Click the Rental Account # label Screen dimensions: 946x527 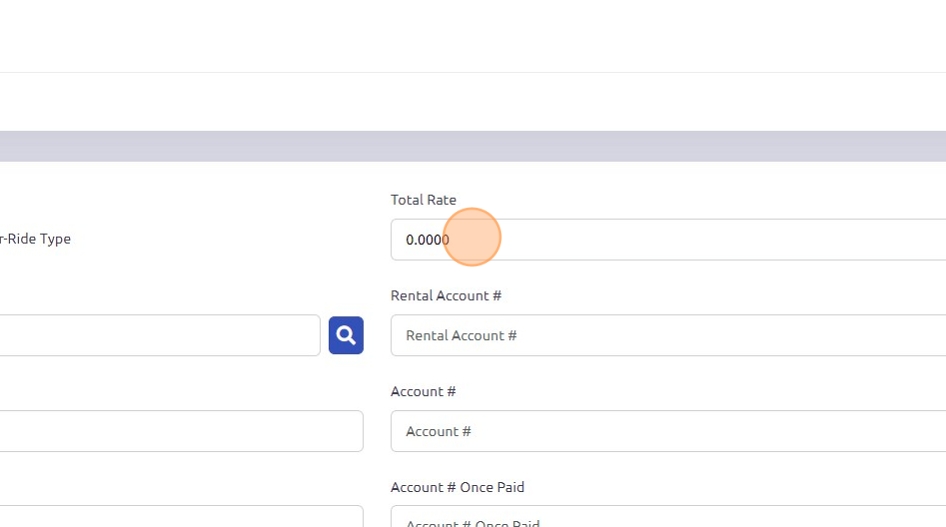(x=446, y=295)
